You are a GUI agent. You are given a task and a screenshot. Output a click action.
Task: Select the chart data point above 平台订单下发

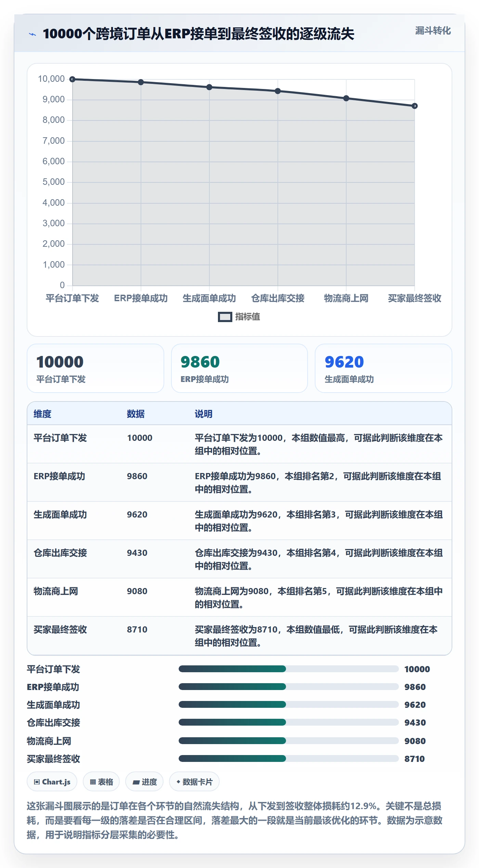click(x=73, y=79)
